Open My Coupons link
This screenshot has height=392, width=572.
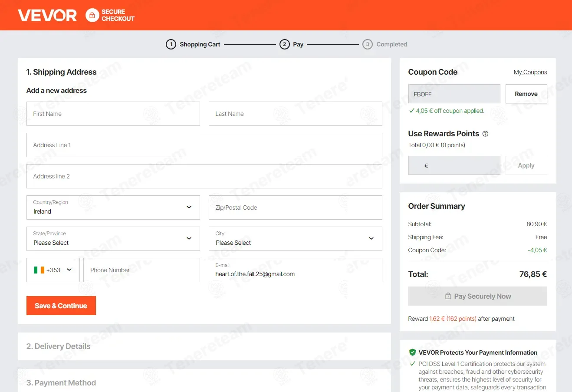(x=530, y=72)
